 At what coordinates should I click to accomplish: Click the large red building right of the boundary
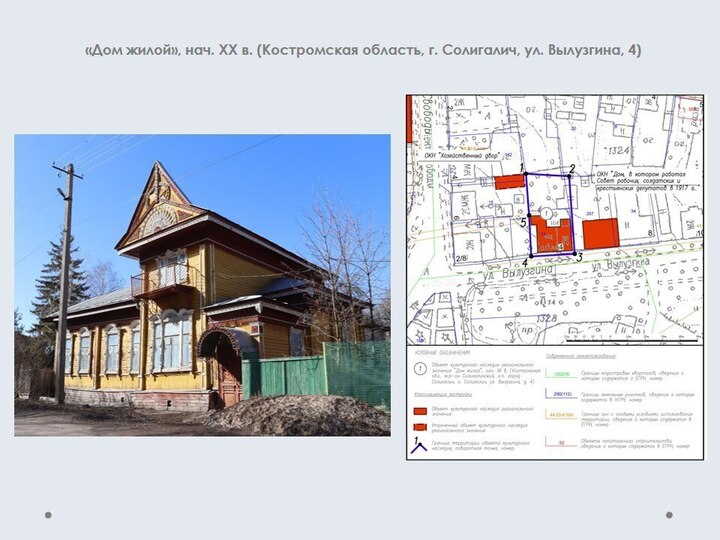point(601,234)
